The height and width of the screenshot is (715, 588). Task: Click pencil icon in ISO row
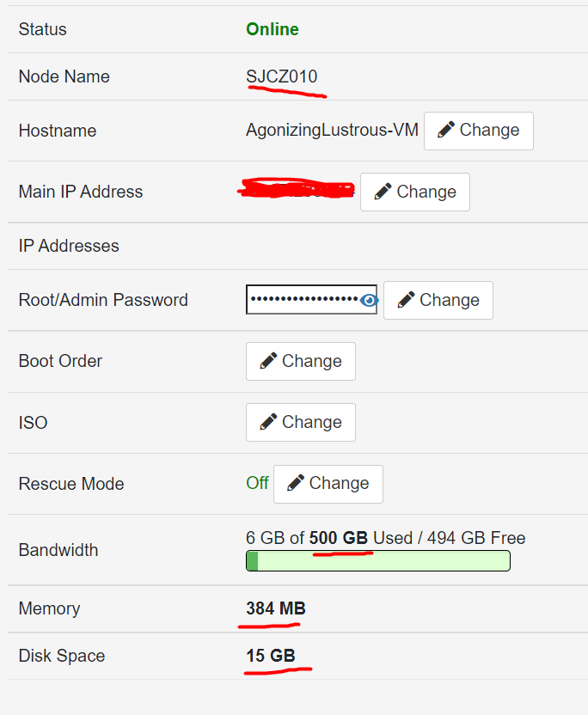pyautogui.click(x=268, y=422)
